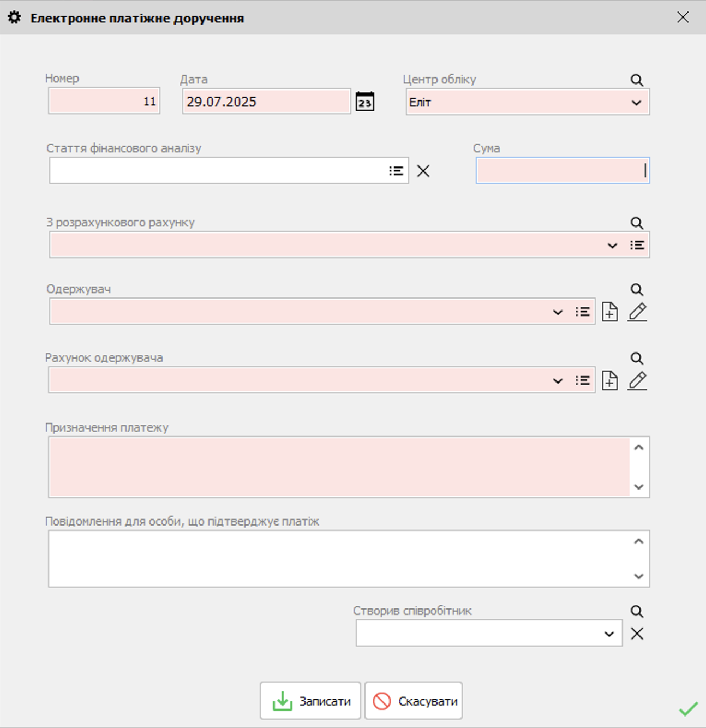706x728 pixels.
Task: Open list icon in Рахунок одержувача field
Action: coord(582,380)
